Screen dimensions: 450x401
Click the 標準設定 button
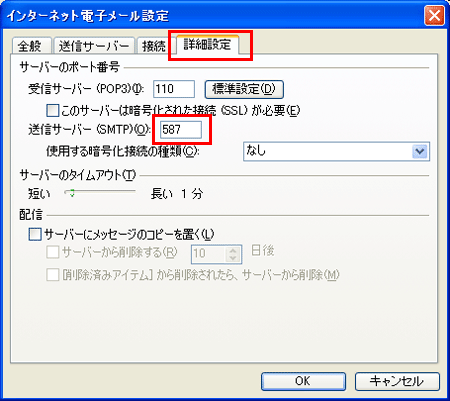point(244,89)
